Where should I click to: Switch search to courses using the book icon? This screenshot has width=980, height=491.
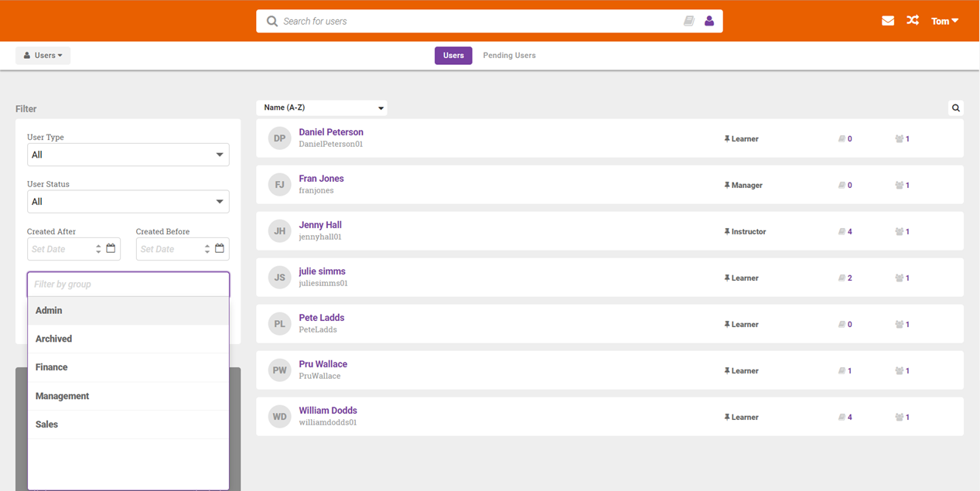point(688,21)
